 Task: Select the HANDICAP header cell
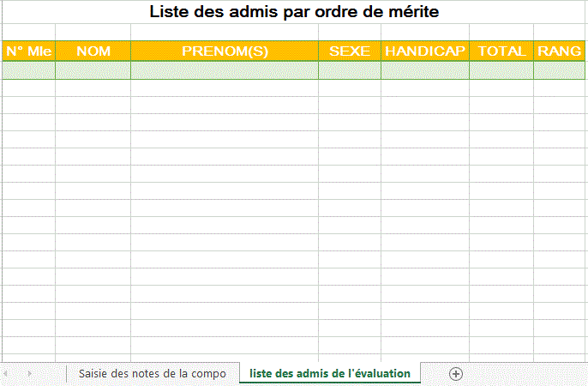(x=425, y=51)
